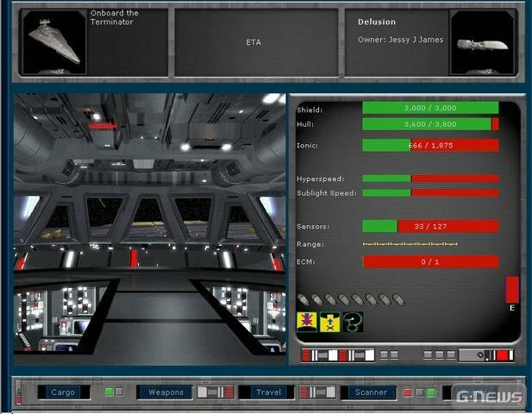Image resolution: width=532 pixels, height=414 pixels.
Task: Click the yellow starburst status icon
Action: 307,322
